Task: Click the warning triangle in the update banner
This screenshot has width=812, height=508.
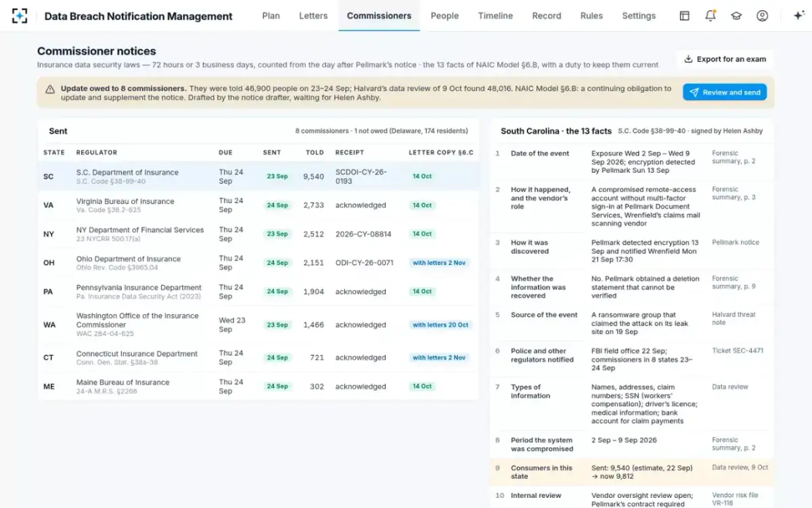Action: coord(50,89)
